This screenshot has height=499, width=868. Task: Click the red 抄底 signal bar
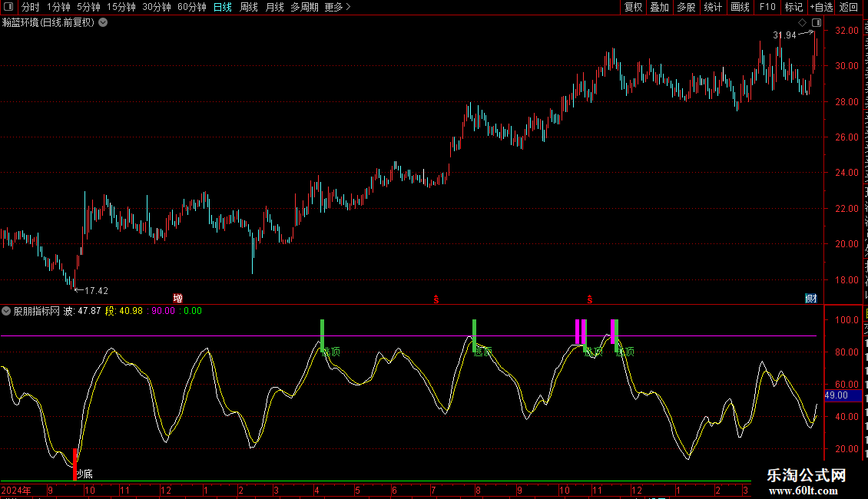coord(75,464)
